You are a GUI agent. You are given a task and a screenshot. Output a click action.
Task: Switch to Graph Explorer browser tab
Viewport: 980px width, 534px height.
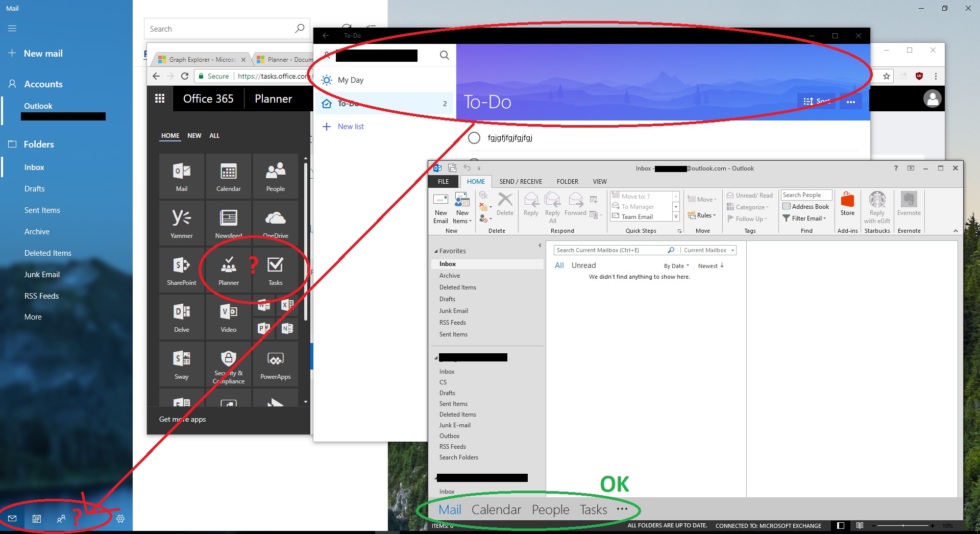click(x=202, y=60)
